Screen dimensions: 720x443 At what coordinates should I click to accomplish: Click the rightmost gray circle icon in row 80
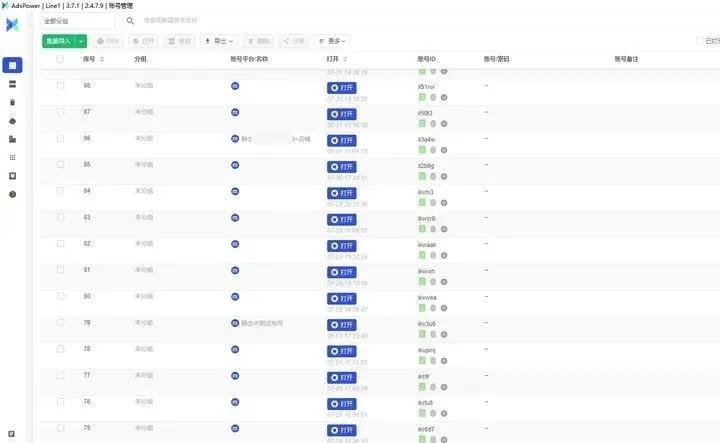(x=444, y=308)
